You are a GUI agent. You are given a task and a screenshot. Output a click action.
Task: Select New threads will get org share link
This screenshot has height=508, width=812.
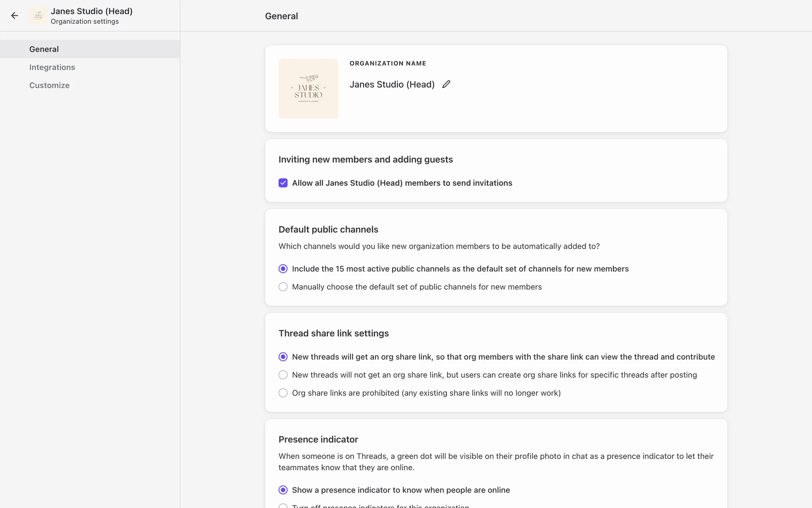pyautogui.click(x=283, y=357)
